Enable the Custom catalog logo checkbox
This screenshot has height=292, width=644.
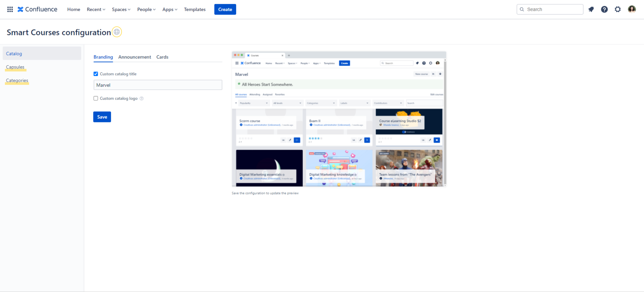tap(96, 99)
